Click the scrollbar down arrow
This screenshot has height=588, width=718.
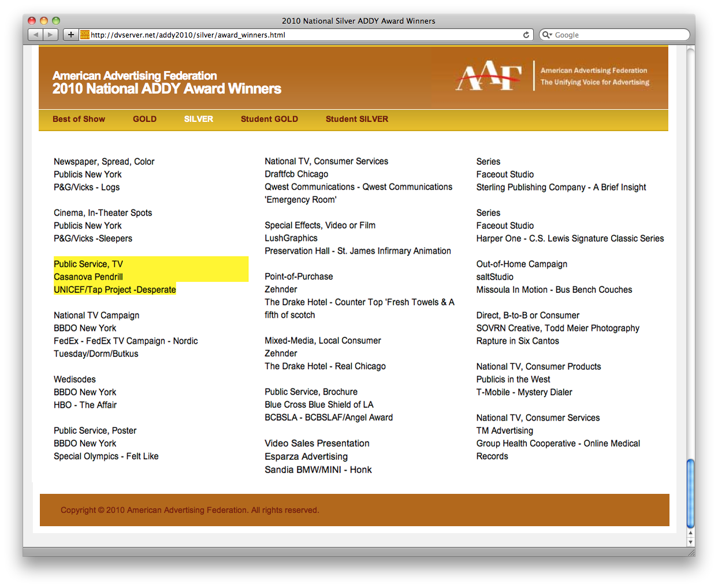[x=690, y=542]
